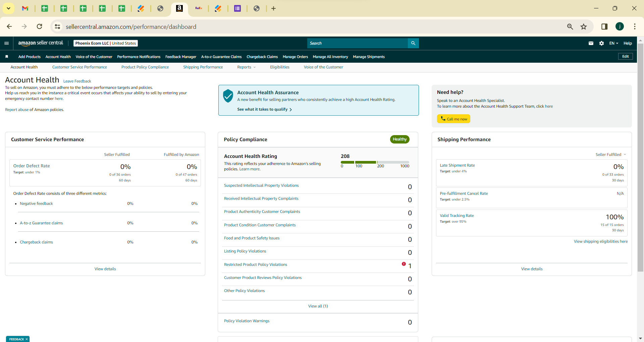Click the Amazon Seller Central logo
The height and width of the screenshot is (342, 644).
[x=41, y=43]
